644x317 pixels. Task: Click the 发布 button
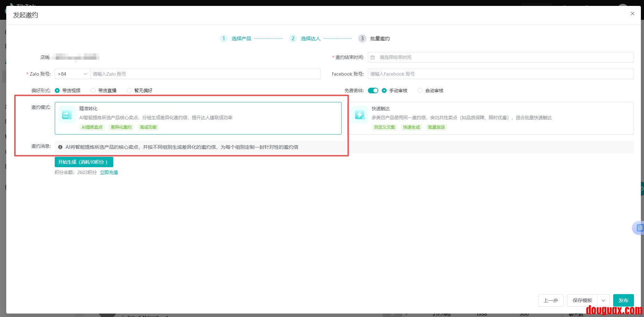(x=623, y=300)
